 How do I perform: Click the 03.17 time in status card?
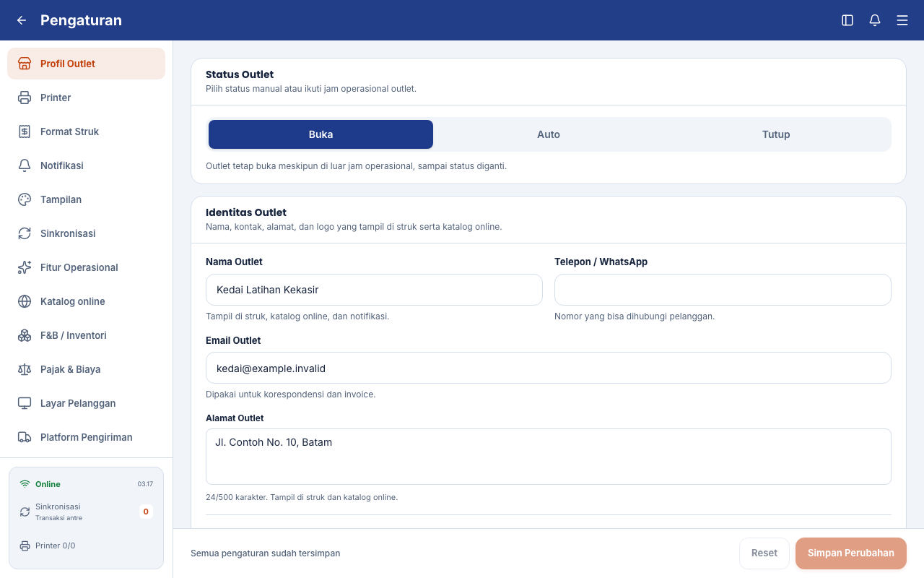(145, 484)
